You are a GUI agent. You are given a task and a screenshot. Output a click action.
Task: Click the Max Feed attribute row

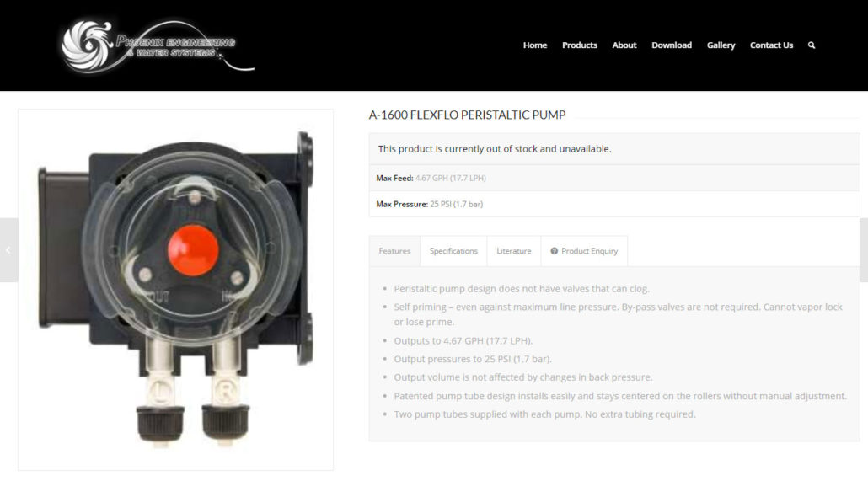(x=614, y=179)
